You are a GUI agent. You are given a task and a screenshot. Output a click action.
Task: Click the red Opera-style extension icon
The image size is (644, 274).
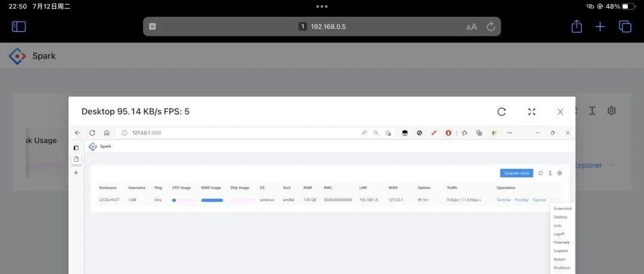point(448,133)
